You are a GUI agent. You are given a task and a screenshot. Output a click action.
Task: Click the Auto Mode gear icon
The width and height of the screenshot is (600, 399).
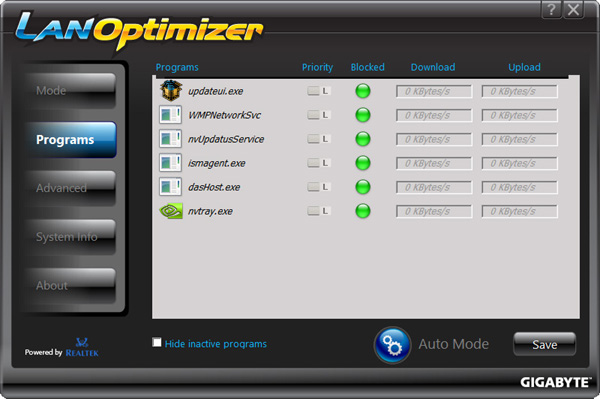392,345
